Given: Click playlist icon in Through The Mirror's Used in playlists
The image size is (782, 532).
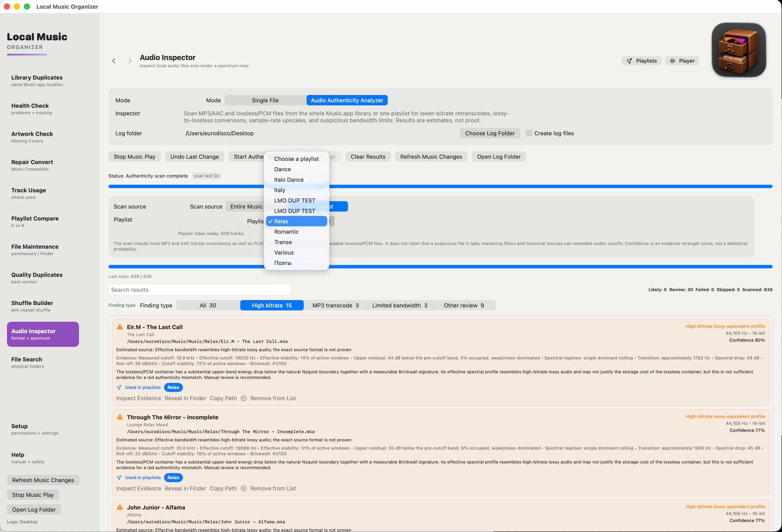Looking at the screenshot, I should click(119, 478).
